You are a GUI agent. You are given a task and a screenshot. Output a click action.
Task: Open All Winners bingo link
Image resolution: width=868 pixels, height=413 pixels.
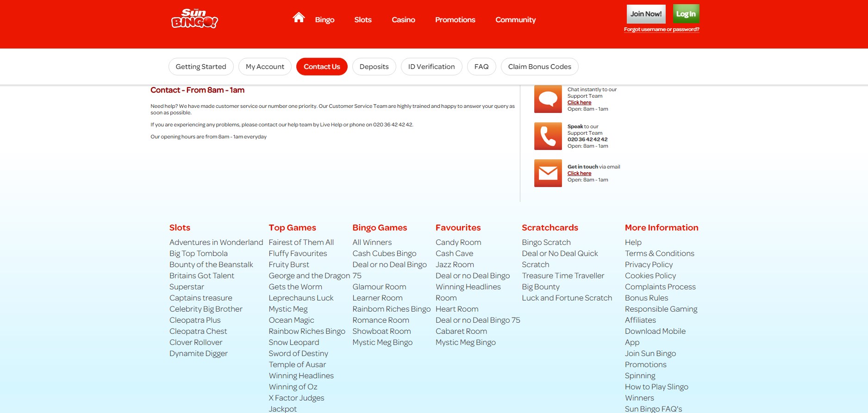coord(372,242)
